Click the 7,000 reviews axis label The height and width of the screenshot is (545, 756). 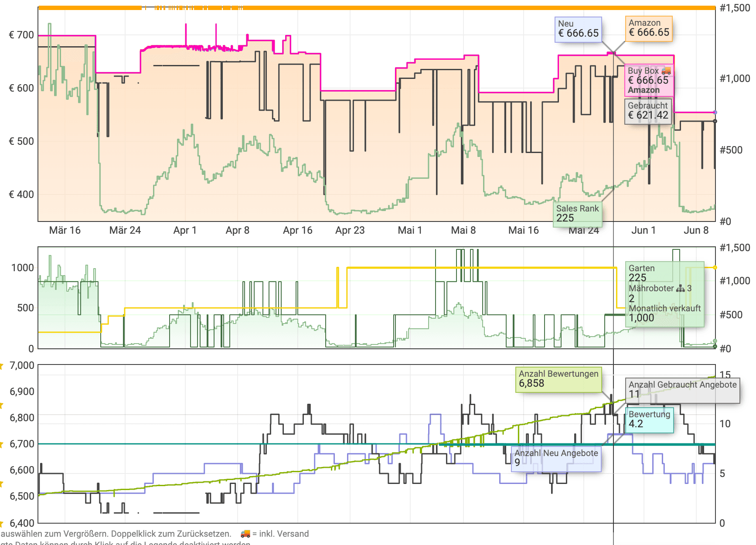tap(22, 365)
